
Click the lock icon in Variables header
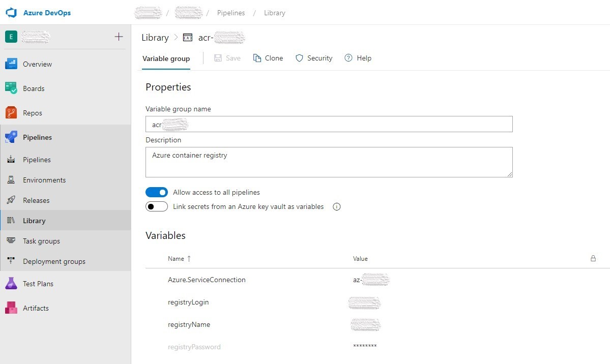coord(593,258)
